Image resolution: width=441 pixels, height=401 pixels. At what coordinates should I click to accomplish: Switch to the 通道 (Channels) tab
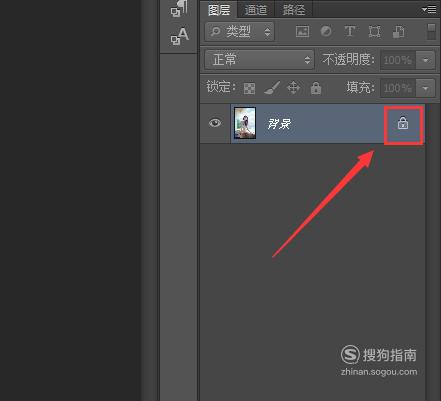(256, 10)
